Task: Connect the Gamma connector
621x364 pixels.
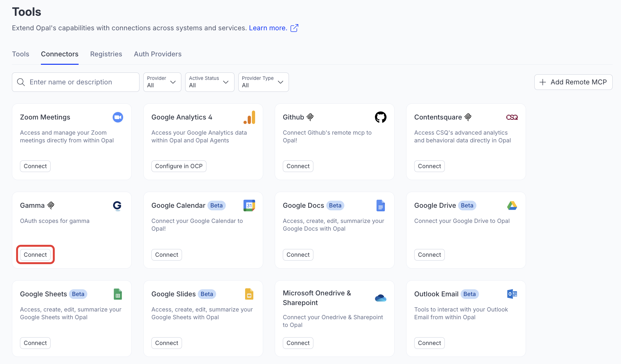Action: 35,255
